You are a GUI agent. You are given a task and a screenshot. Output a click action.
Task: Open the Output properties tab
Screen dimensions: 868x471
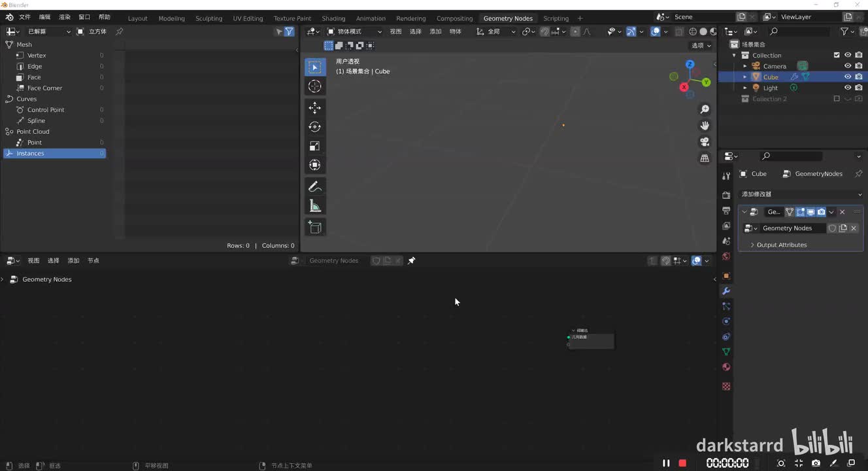tap(726, 211)
